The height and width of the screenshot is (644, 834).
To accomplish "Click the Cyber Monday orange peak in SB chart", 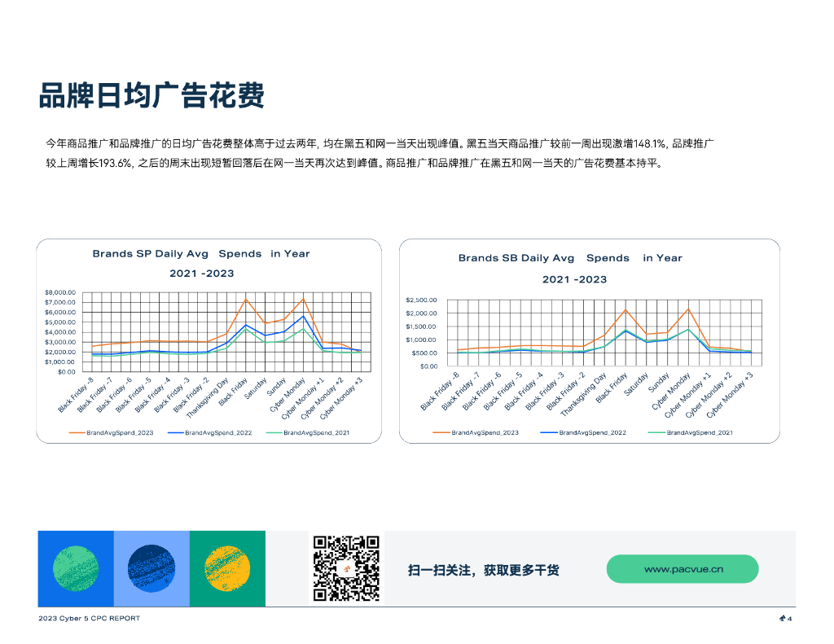I will pos(688,309).
